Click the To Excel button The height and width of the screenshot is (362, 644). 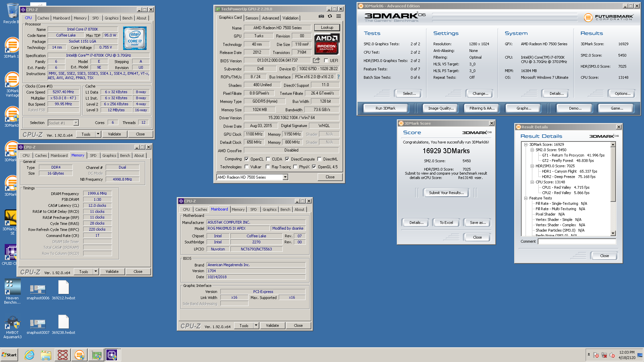(x=446, y=223)
